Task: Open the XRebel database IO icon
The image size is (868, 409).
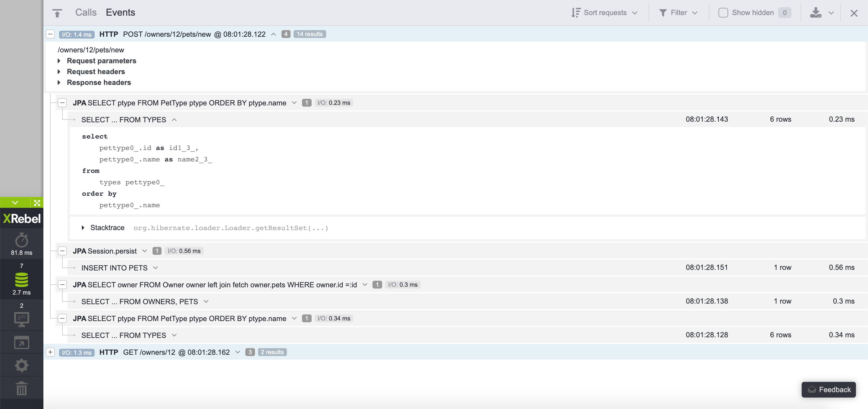Action: pos(22,280)
